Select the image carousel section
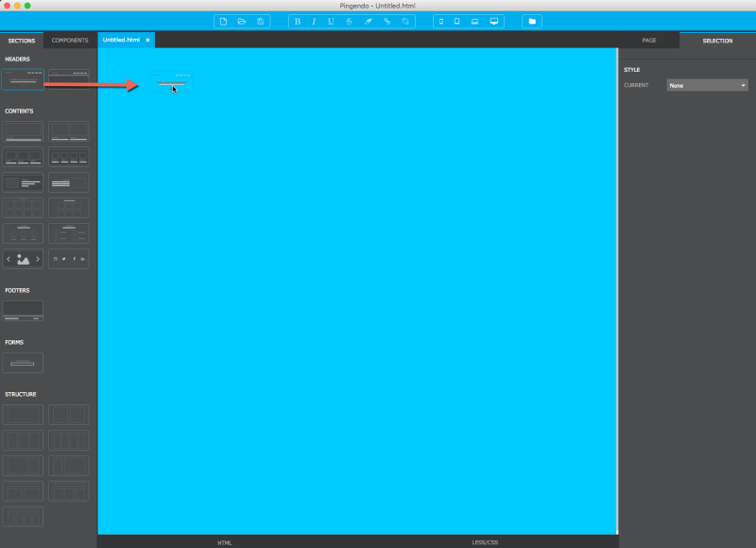 pyautogui.click(x=23, y=259)
